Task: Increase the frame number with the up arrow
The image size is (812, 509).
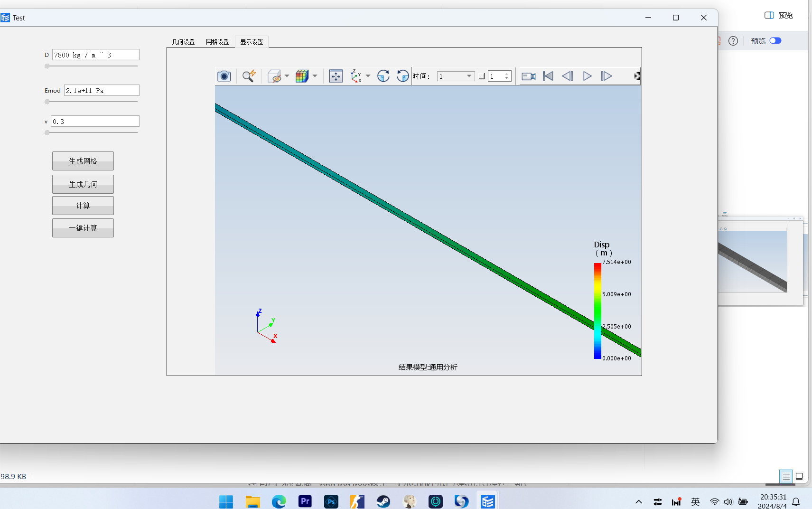Action: pyautogui.click(x=507, y=74)
